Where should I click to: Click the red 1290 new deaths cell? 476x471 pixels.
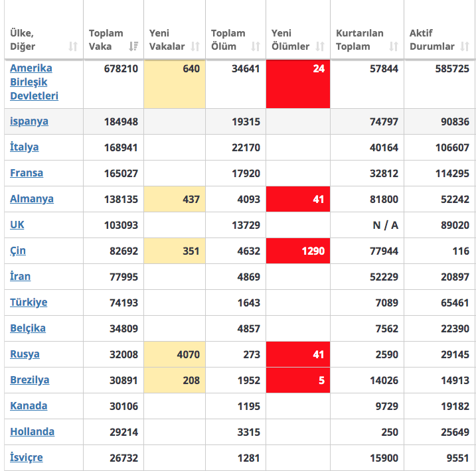[x=297, y=251]
